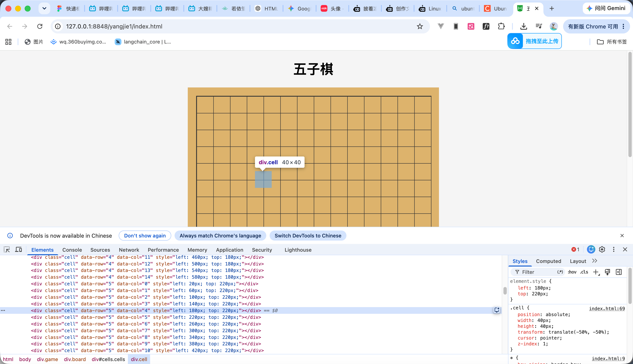633x364 pixels.
Task: Click the ellipsis beside the selected element row
Action: [x=3, y=310]
